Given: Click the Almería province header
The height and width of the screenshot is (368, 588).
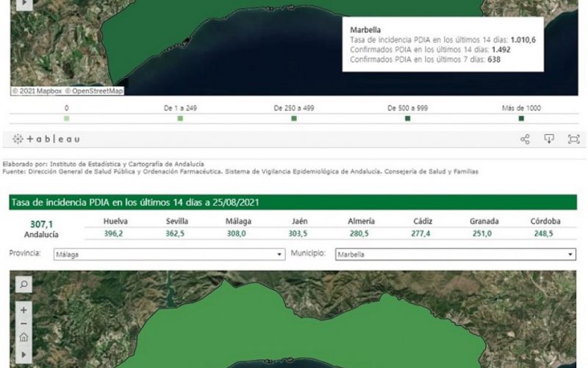Looking at the screenshot, I should click(361, 222).
